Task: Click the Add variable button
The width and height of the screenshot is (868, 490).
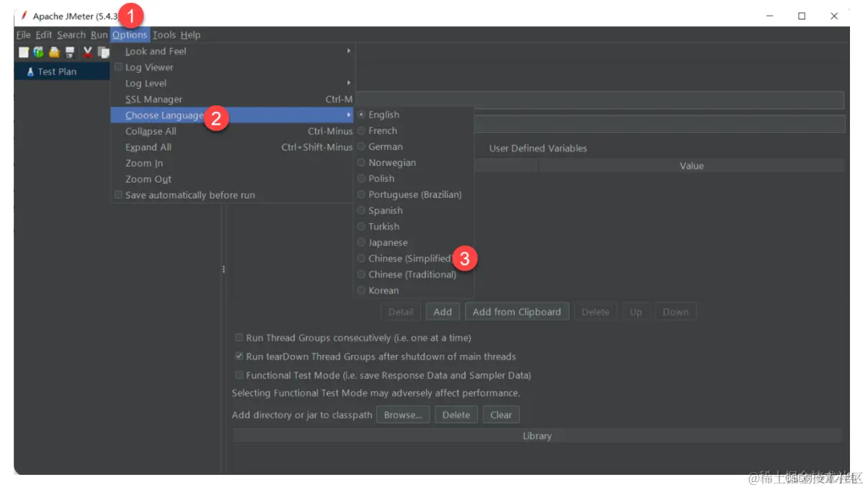Action: pyautogui.click(x=443, y=312)
